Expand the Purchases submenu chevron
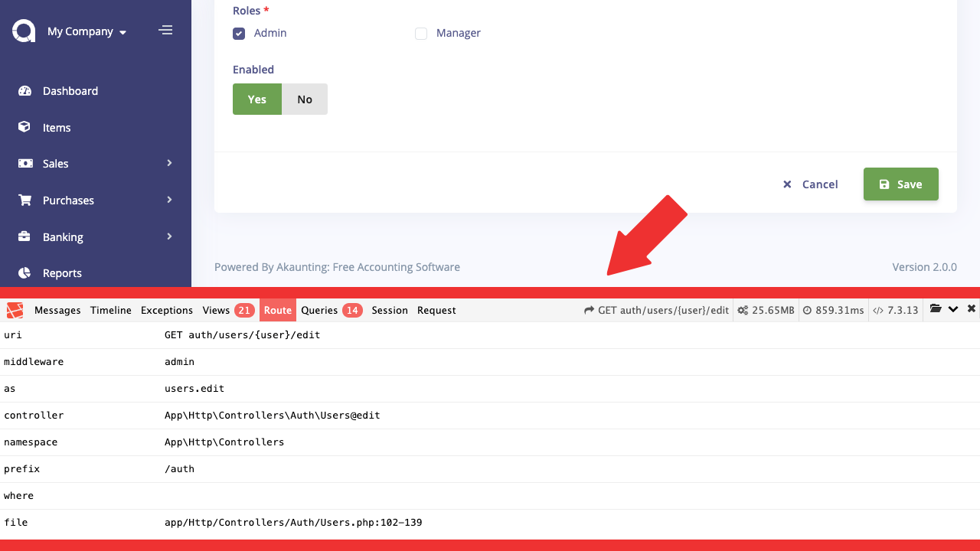The width and height of the screenshot is (980, 551). pos(169,200)
